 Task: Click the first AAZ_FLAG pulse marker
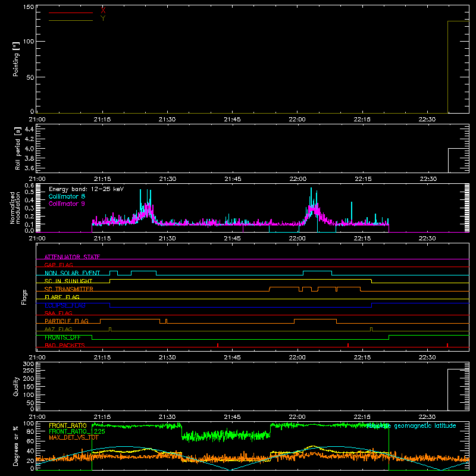click(x=110, y=330)
